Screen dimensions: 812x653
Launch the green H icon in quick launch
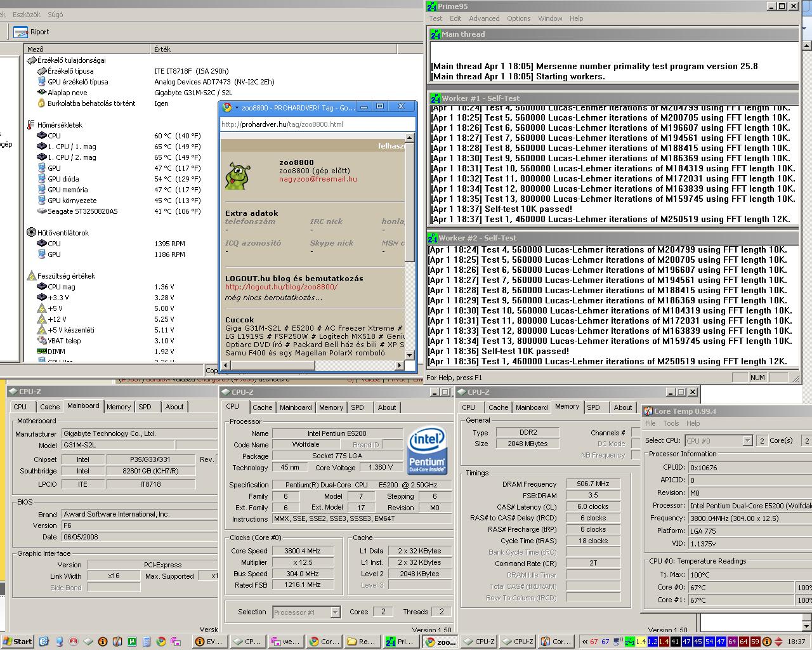coord(132,642)
